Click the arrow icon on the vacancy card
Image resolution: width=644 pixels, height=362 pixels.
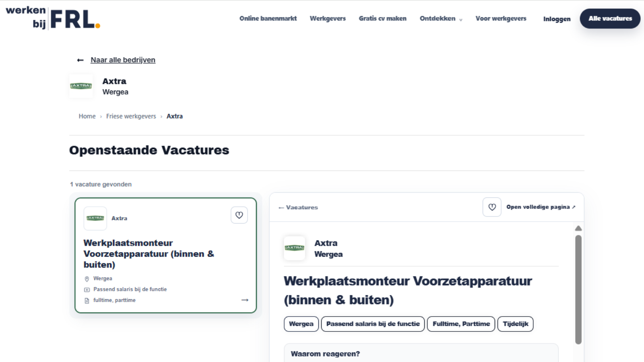[245, 300]
